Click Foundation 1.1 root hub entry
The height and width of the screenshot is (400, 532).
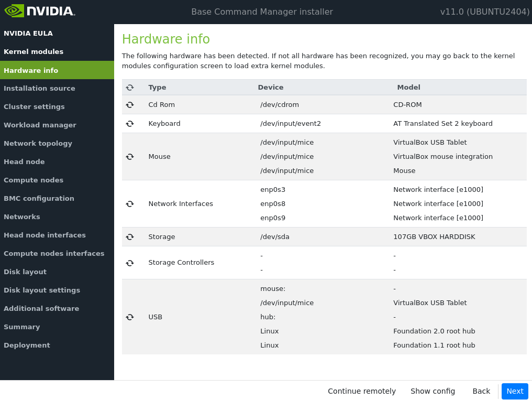(x=434, y=345)
